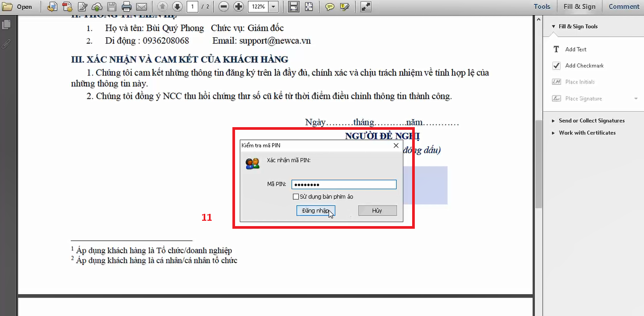Open page thumbnails panel in left sidebar
644x316 pixels.
point(6,24)
